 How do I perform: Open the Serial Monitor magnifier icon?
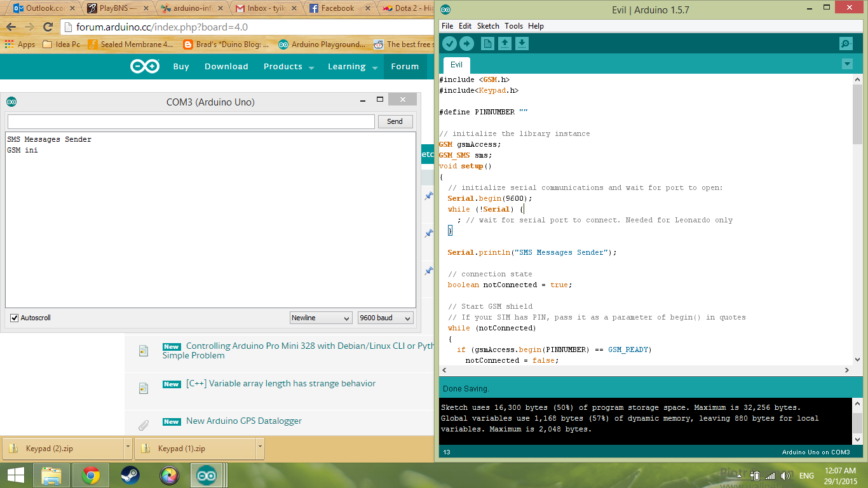pos(846,43)
